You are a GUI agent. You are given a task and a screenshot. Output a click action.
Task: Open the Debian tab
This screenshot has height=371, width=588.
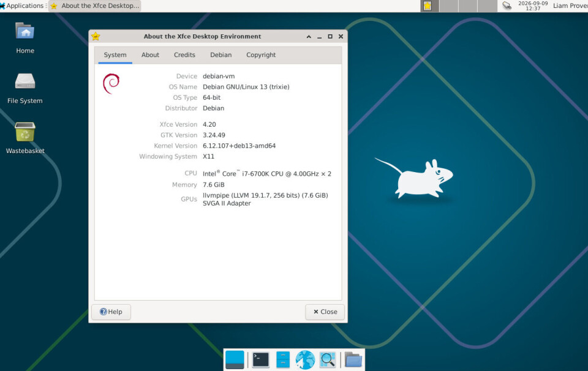click(x=221, y=54)
